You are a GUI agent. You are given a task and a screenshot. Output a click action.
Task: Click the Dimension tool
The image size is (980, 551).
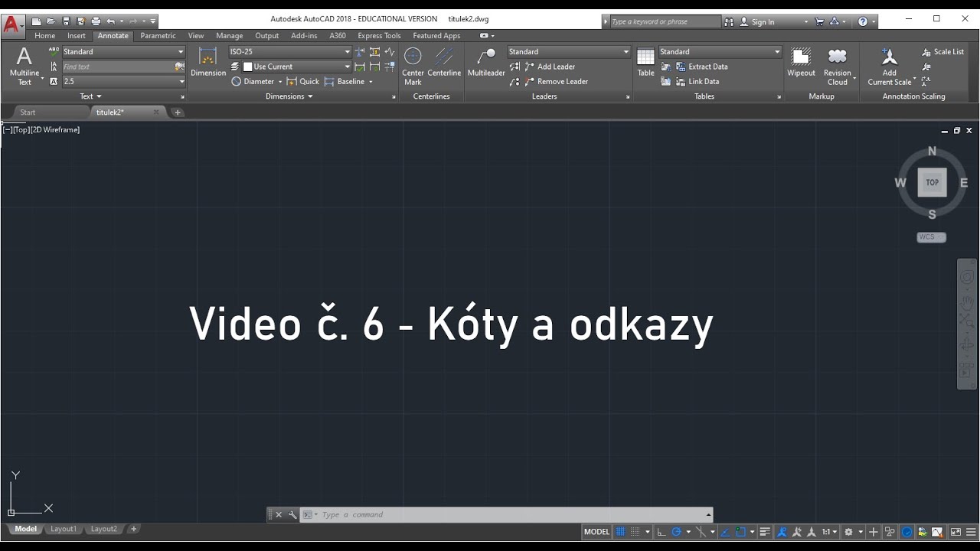(x=208, y=61)
